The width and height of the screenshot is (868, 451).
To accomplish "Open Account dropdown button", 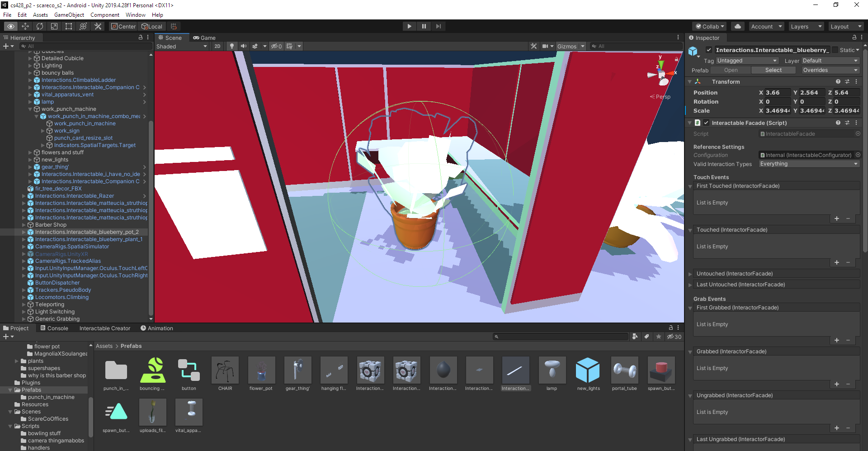I will click(766, 26).
